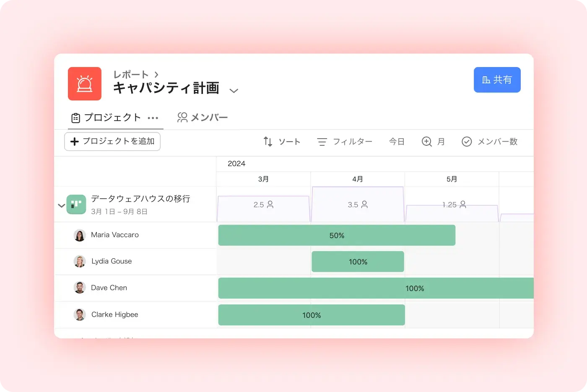Toggle the メンバー数 checkmark option
587x392 pixels.
pos(489,142)
